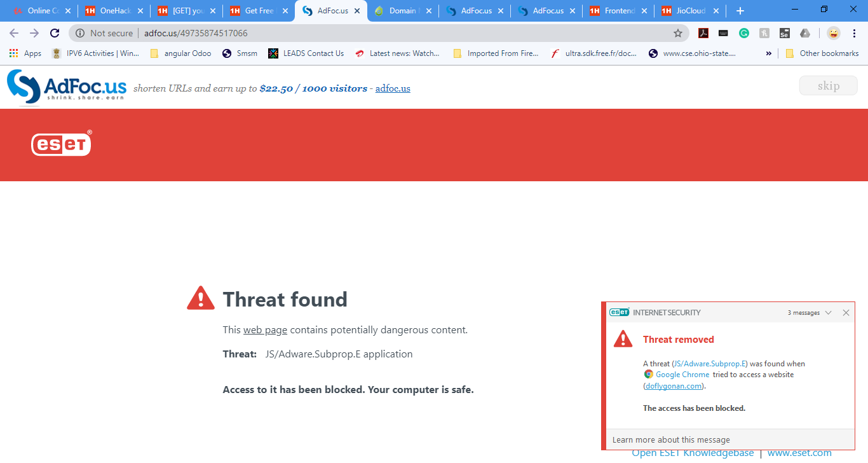Image resolution: width=868 pixels, height=463 pixels.
Task: Click the ESET logo in the red banner
Action: pyautogui.click(x=62, y=144)
